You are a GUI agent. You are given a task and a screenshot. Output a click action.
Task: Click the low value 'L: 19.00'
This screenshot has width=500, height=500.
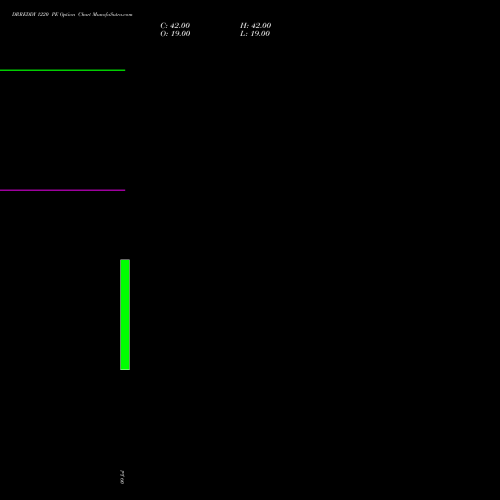pyautogui.click(x=255, y=34)
